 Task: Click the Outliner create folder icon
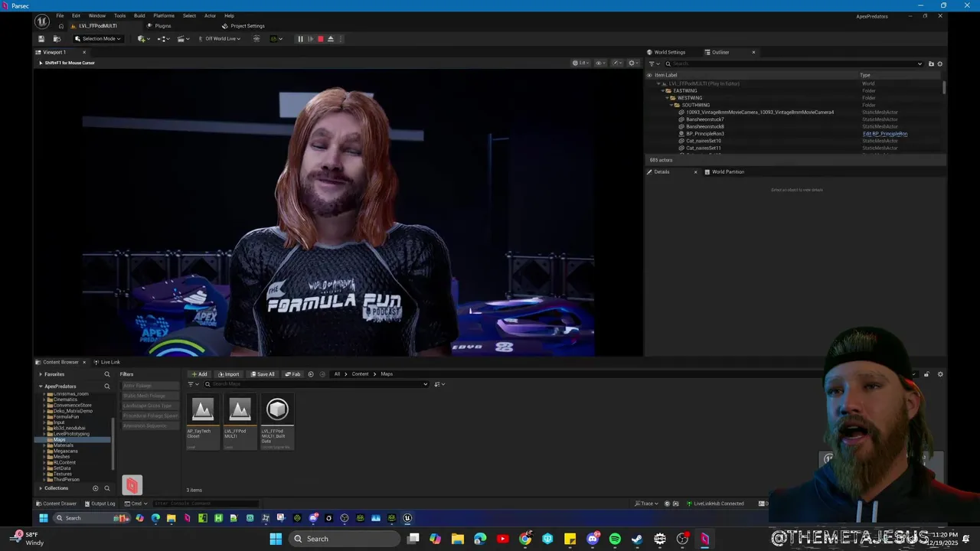[x=931, y=64]
